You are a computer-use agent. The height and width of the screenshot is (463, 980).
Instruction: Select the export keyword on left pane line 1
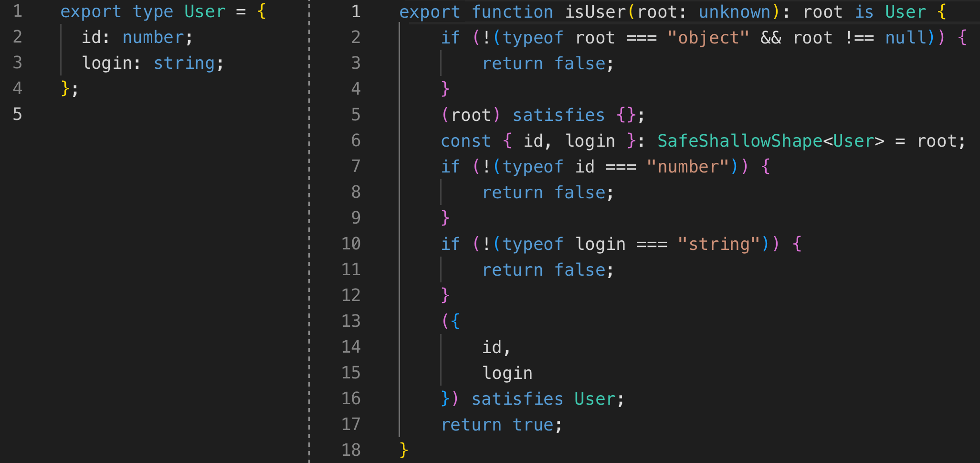tap(91, 11)
